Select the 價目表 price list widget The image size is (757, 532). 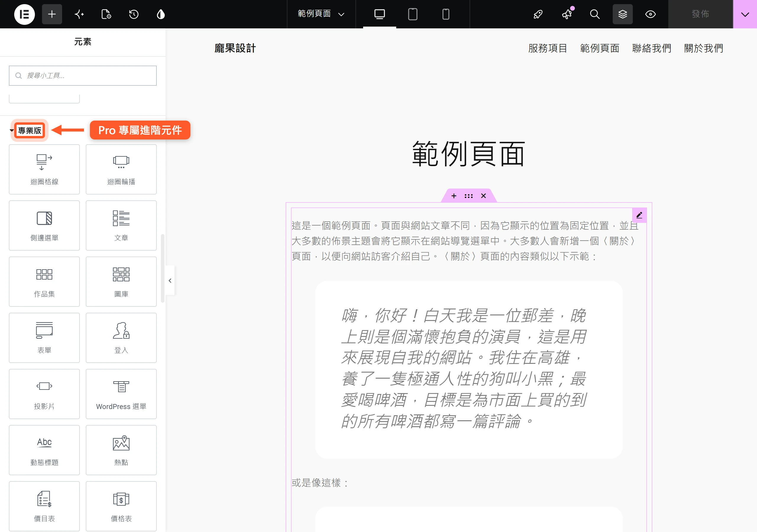click(44, 506)
